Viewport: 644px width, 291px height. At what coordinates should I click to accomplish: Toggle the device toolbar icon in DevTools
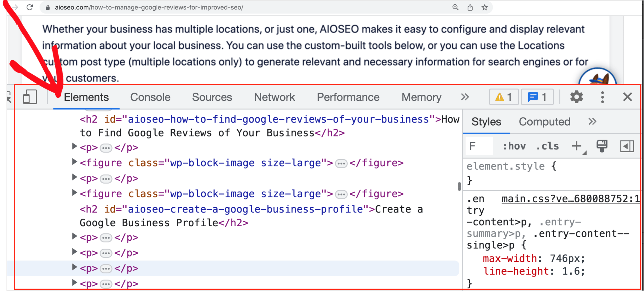point(30,97)
